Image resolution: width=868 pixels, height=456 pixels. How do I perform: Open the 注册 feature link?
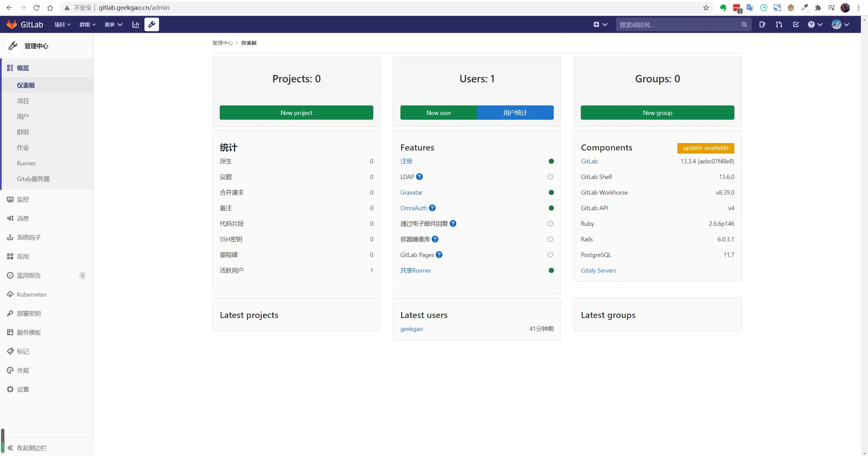406,161
